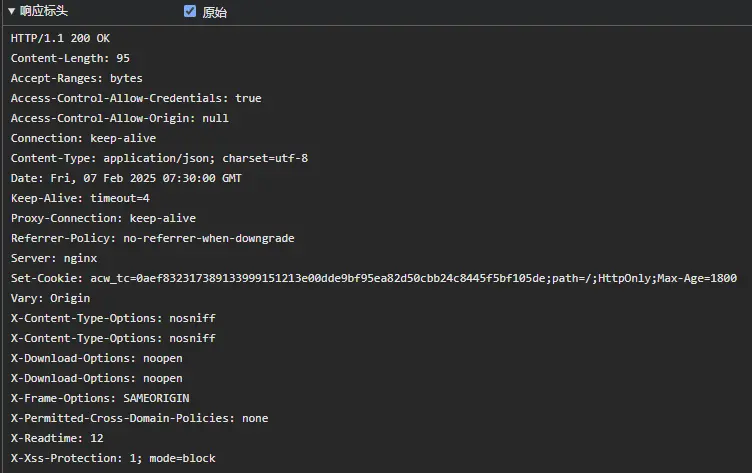The height and width of the screenshot is (473, 752).
Task: Click the HTTP/1.1 200 OK status line
Action: coord(60,38)
